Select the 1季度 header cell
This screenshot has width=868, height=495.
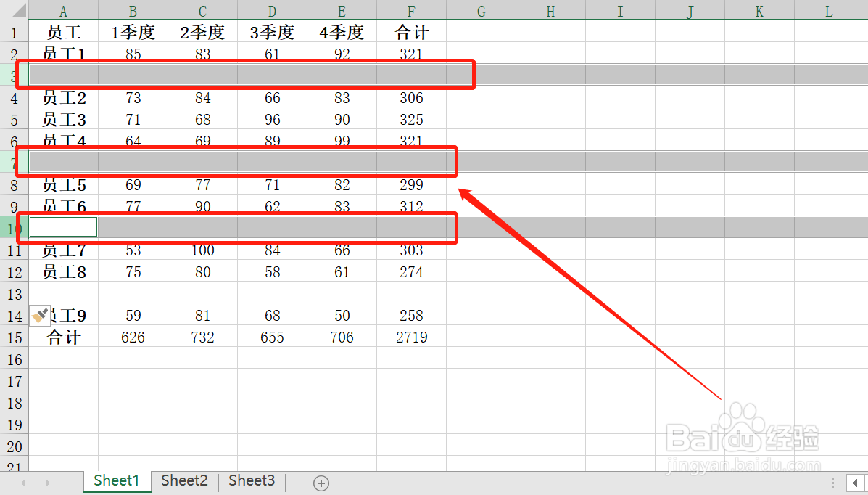[x=133, y=32]
